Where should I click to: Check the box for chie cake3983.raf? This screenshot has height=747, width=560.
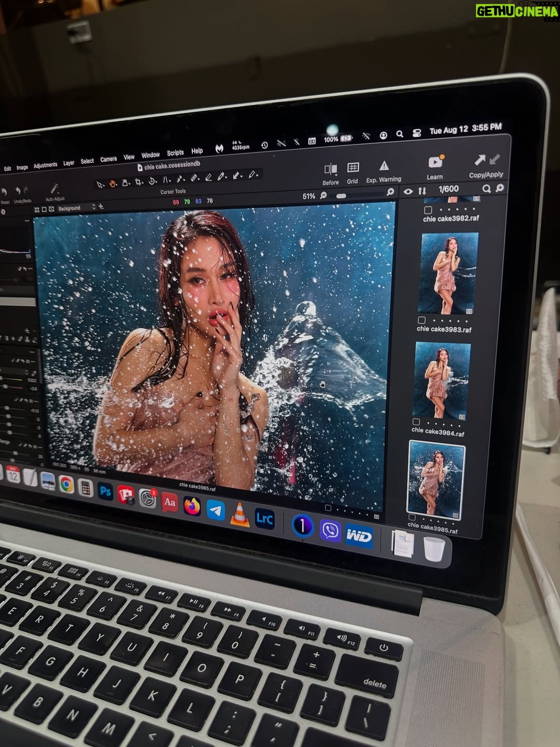pyautogui.click(x=422, y=321)
